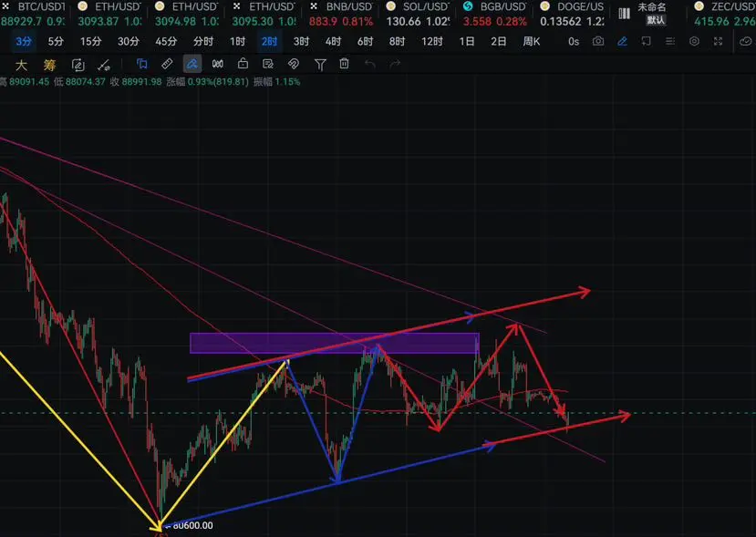Toggle the highlighted brush drawing tool
The height and width of the screenshot is (537, 756).
coord(192,64)
